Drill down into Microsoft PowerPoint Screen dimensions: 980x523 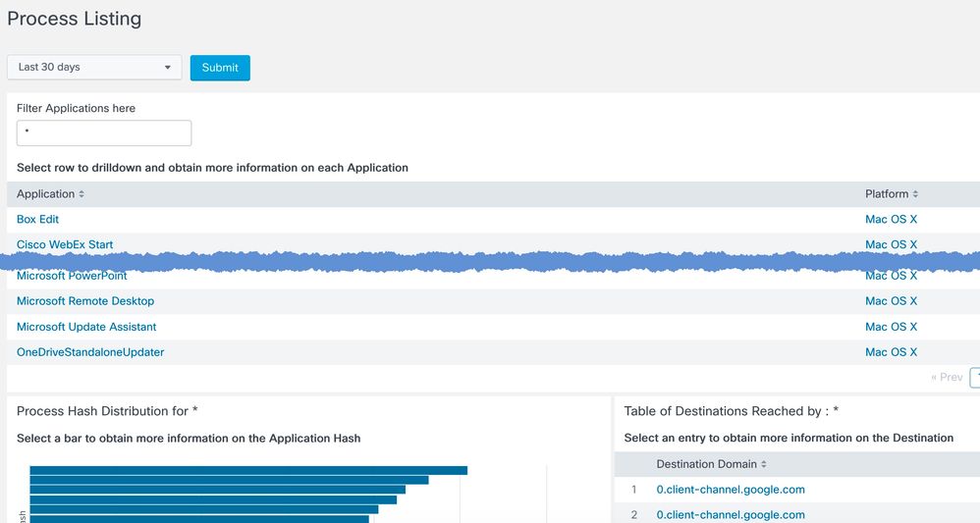pyautogui.click(x=72, y=276)
